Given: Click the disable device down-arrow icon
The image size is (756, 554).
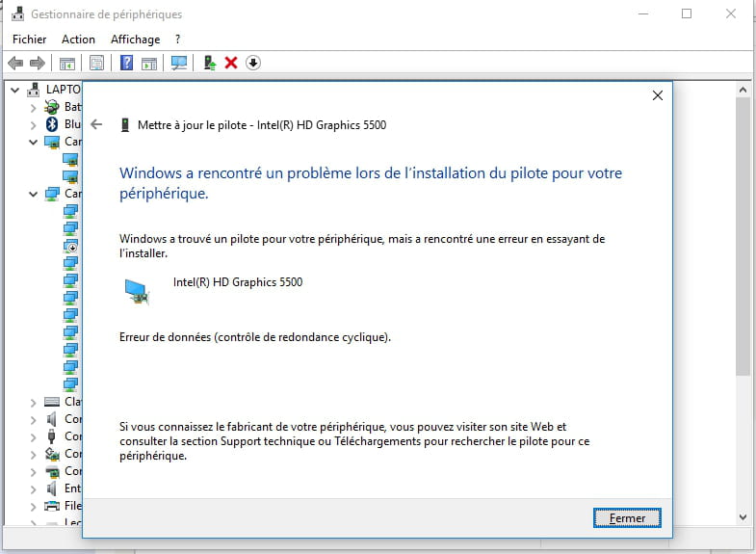Looking at the screenshot, I should (253, 63).
